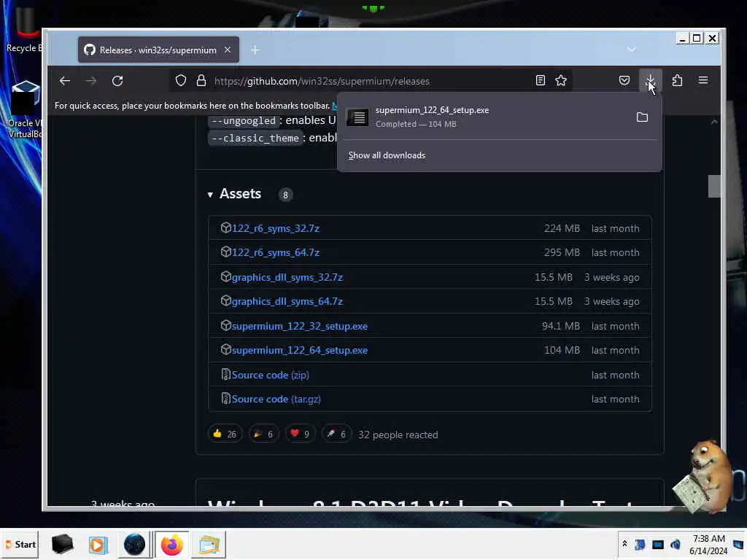
Task: Launch the media player taskbar icon
Action: click(x=98, y=545)
